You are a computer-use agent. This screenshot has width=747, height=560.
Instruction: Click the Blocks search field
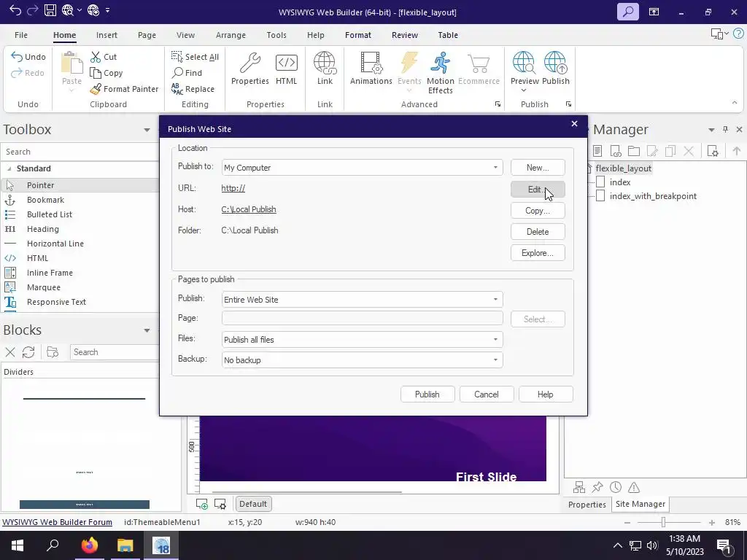tap(115, 352)
